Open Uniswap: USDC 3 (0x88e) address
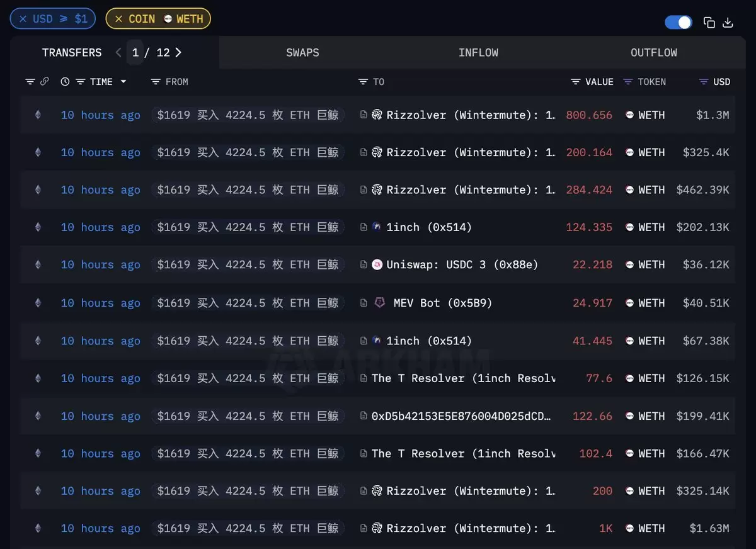The width and height of the screenshot is (756, 549). pyautogui.click(x=462, y=265)
